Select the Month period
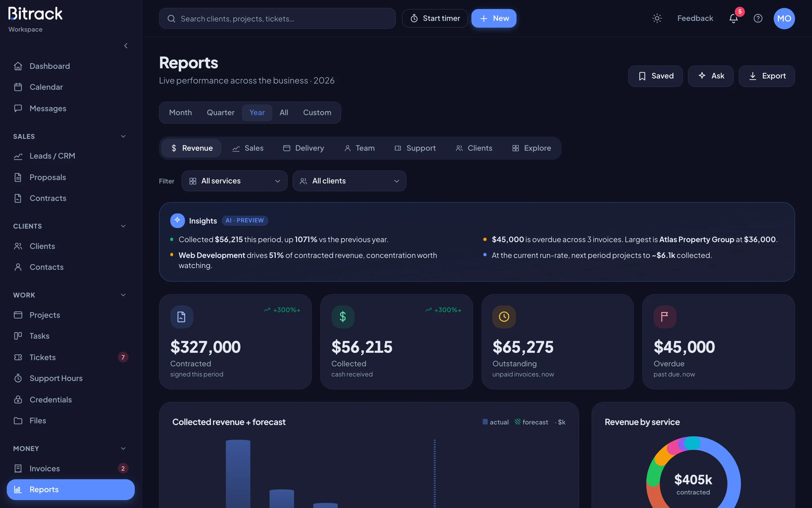 click(x=180, y=113)
